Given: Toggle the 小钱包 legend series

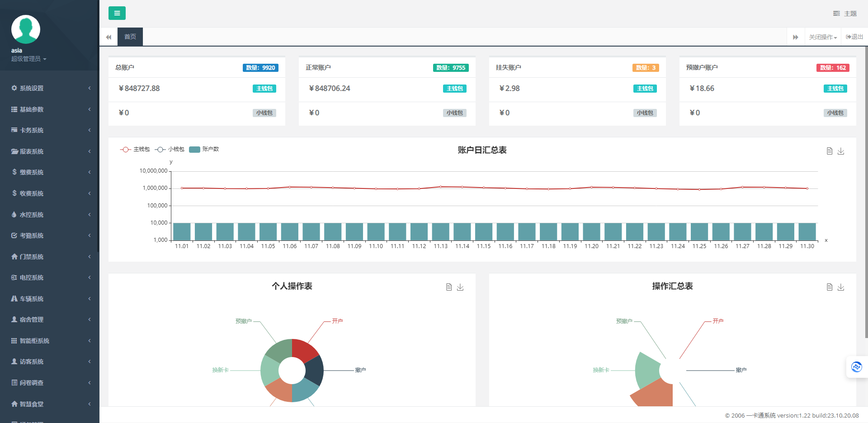Looking at the screenshot, I should click(x=170, y=149).
